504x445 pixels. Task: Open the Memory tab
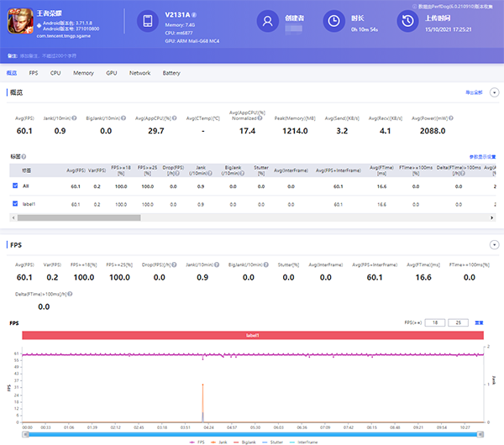click(x=83, y=73)
